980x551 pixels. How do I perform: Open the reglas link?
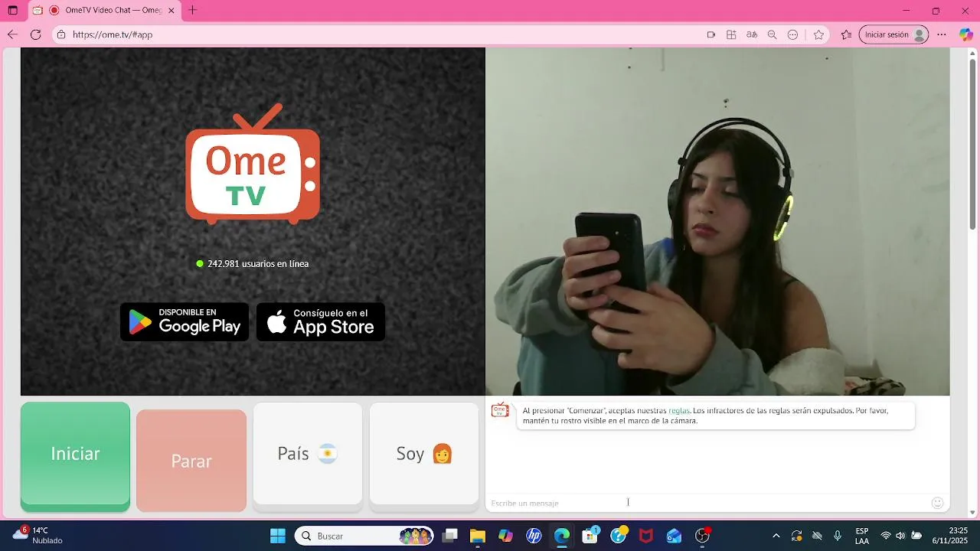679,411
